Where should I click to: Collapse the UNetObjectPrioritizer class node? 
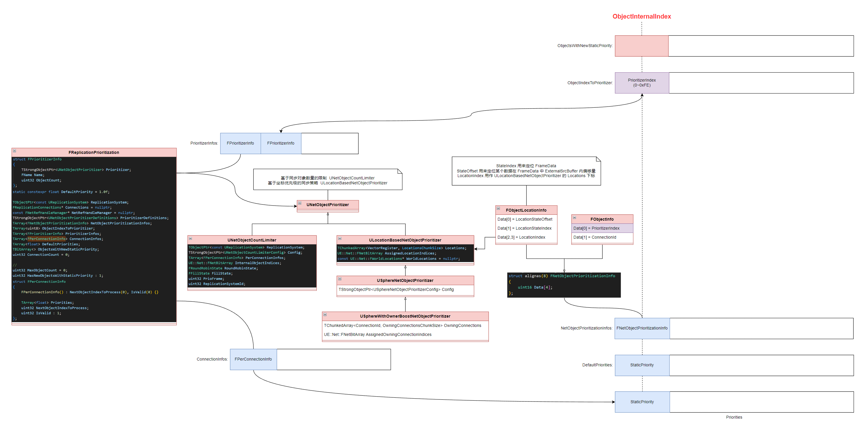coord(300,203)
